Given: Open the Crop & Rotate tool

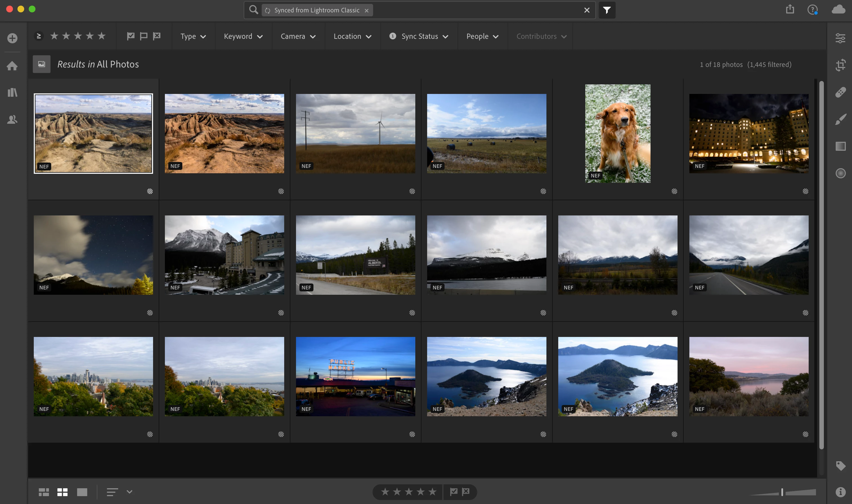Looking at the screenshot, I should [840, 65].
